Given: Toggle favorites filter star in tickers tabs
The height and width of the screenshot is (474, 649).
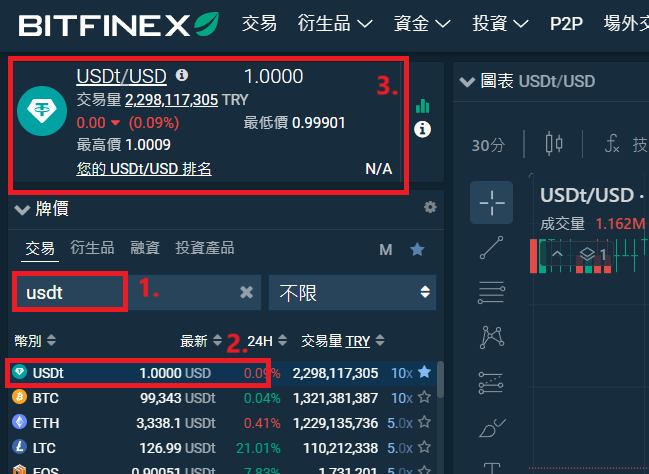Looking at the screenshot, I should (417, 249).
